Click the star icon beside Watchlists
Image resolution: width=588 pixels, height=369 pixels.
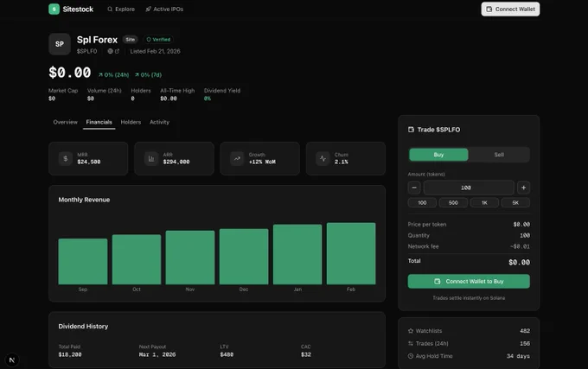pos(411,331)
